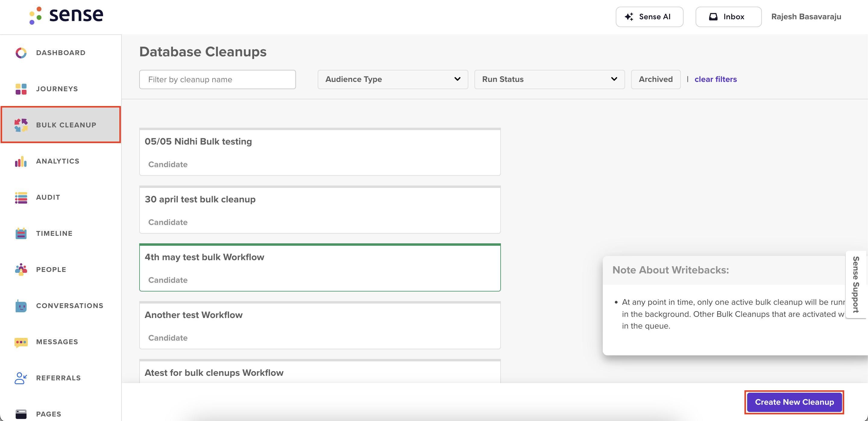Click the People group icon
The height and width of the screenshot is (421, 868).
point(21,270)
